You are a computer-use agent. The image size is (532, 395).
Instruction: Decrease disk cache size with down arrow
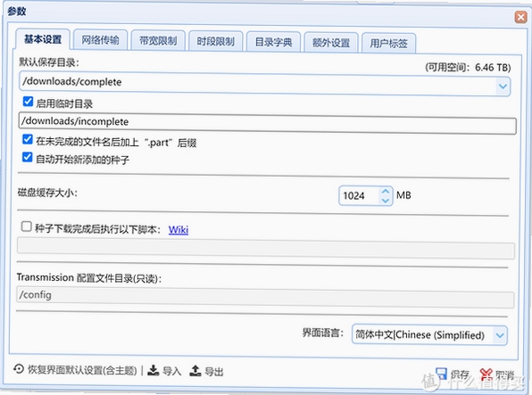385,201
